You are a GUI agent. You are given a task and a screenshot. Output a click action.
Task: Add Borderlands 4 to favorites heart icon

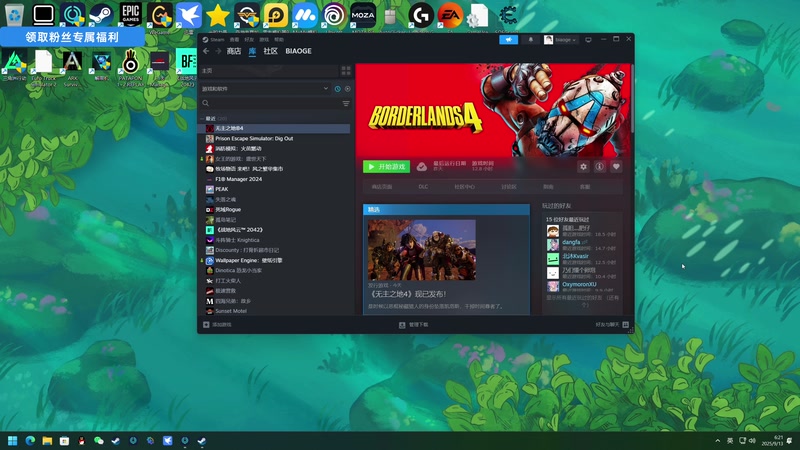616,167
